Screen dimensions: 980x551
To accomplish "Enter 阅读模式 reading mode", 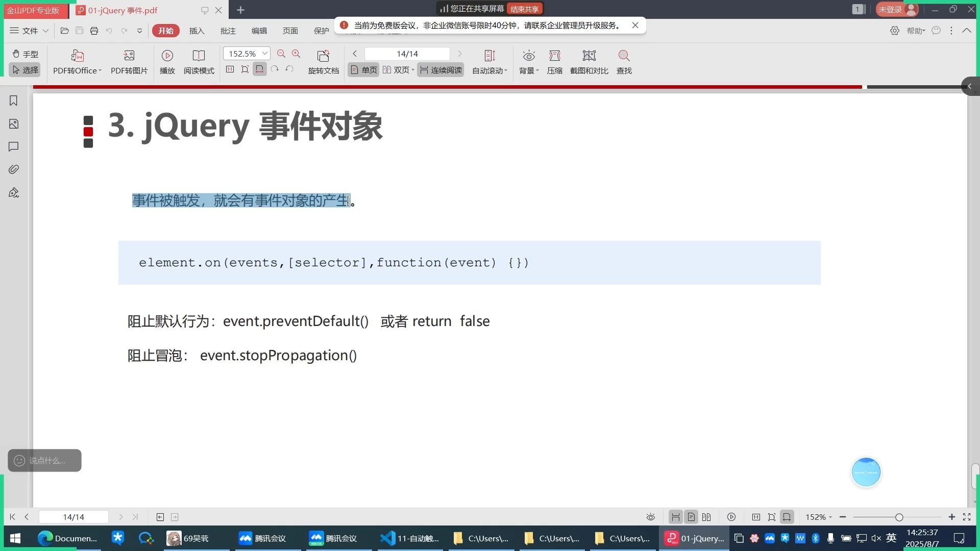I will tap(199, 61).
